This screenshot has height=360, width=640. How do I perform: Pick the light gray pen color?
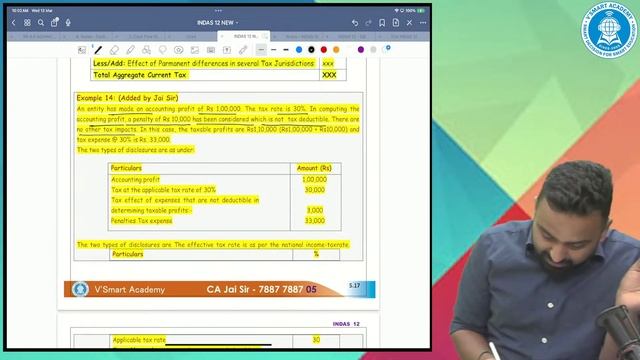tap(373, 50)
